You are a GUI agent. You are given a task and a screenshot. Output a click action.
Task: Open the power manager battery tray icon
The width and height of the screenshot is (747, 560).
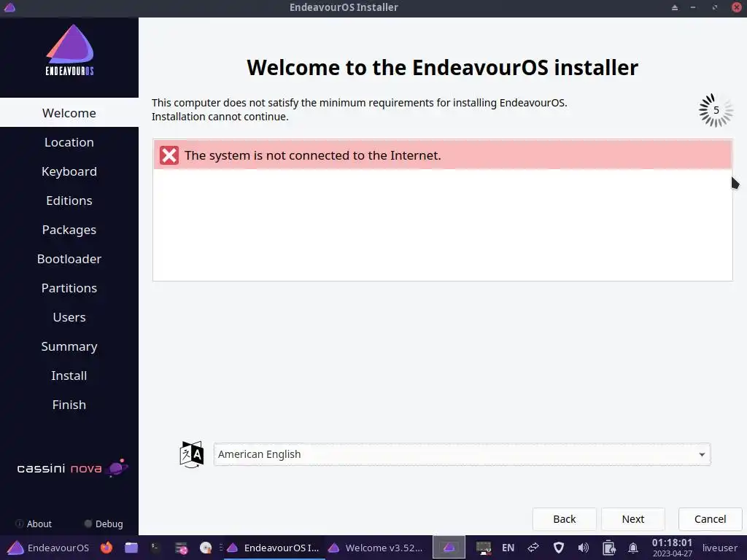pos(608,548)
